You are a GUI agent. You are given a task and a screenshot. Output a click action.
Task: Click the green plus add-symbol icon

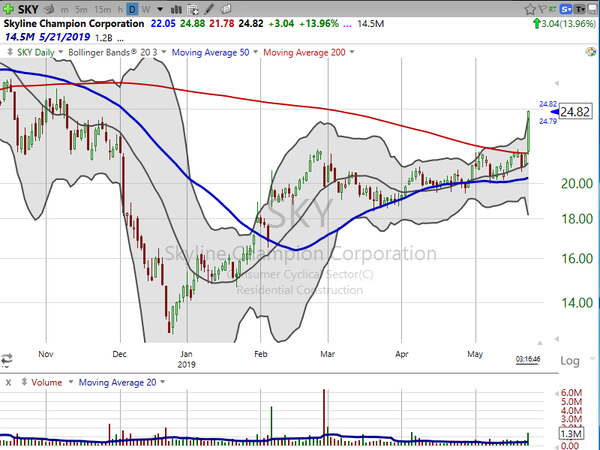click(x=7, y=8)
